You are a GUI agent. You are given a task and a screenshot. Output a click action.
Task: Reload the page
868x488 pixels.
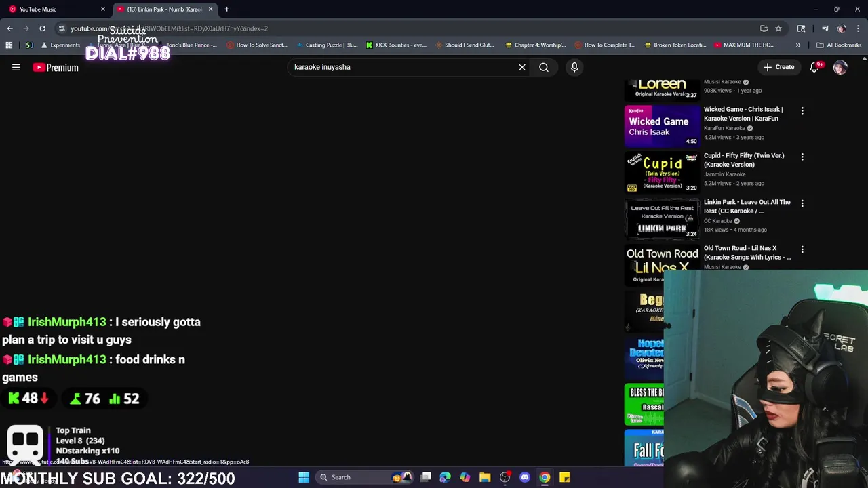click(42, 28)
